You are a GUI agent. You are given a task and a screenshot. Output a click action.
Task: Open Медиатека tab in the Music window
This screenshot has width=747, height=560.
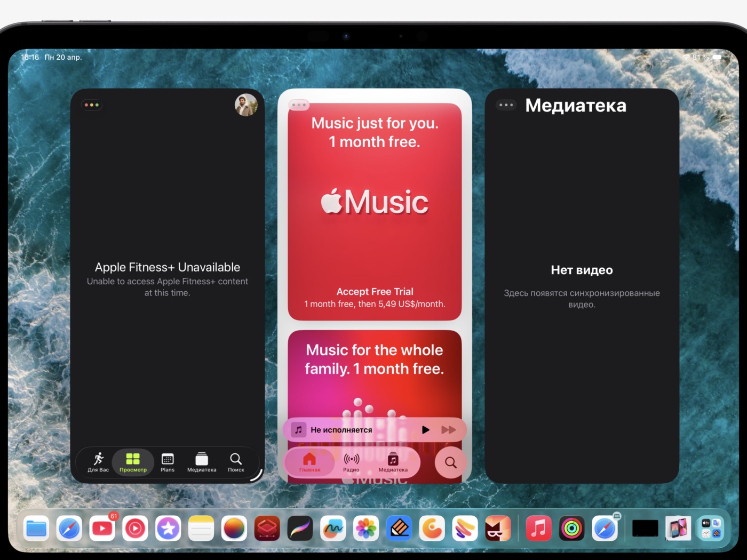(393, 462)
